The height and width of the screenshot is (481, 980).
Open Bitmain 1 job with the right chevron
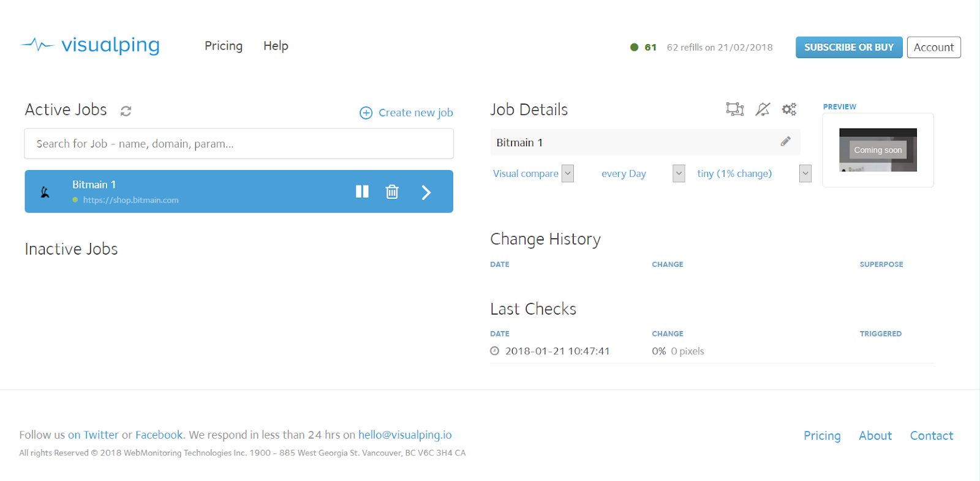pyautogui.click(x=426, y=193)
